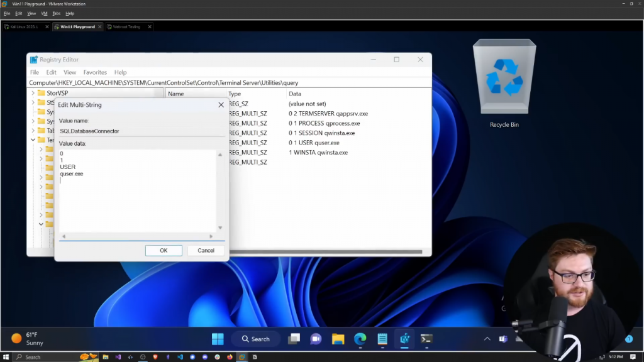Screen dimensions: 644x362
Task: Click the Windows 11 Start button
Action: tap(218, 339)
